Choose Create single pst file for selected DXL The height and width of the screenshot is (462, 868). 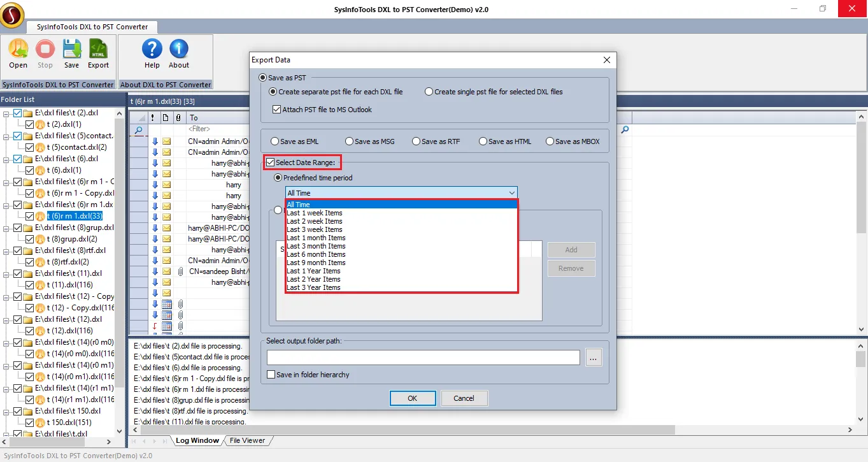429,92
